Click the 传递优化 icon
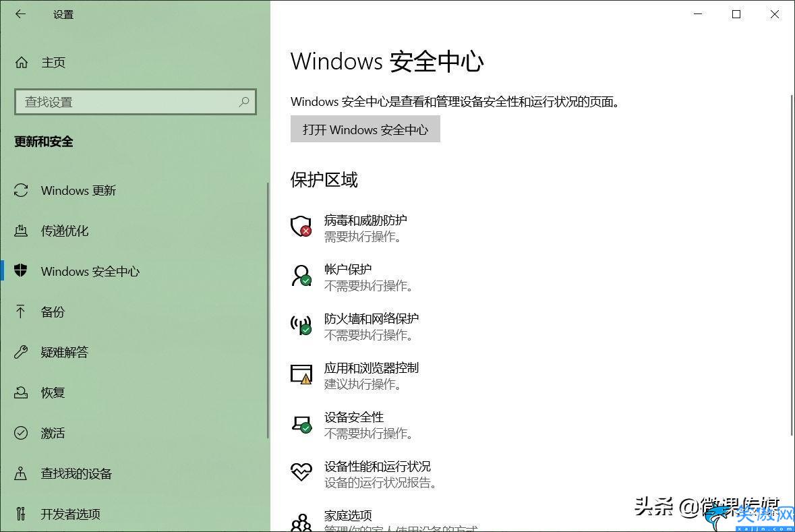Image resolution: width=795 pixels, height=532 pixels. click(21, 231)
